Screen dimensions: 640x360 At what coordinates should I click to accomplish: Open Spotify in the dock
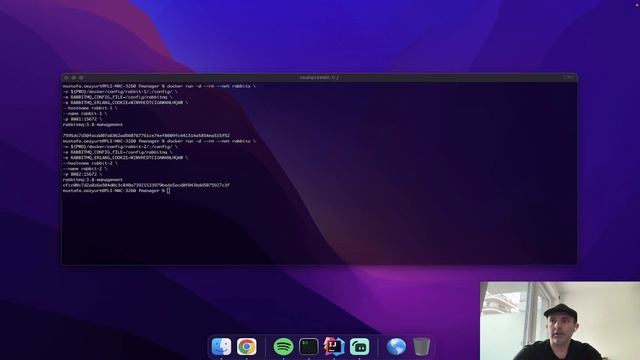(x=283, y=347)
